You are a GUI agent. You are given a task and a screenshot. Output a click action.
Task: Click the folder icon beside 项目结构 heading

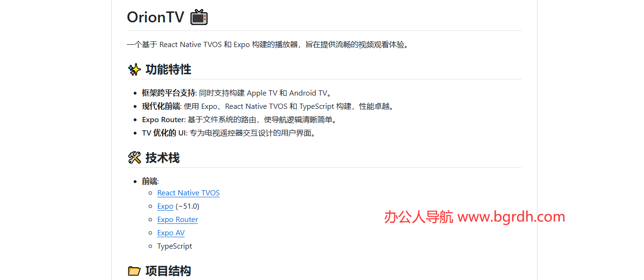(135, 270)
